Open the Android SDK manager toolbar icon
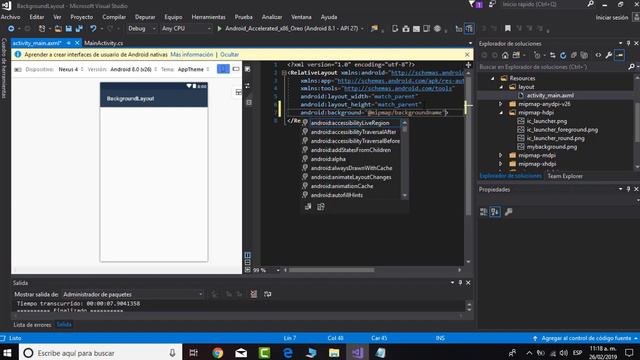 (406, 29)
